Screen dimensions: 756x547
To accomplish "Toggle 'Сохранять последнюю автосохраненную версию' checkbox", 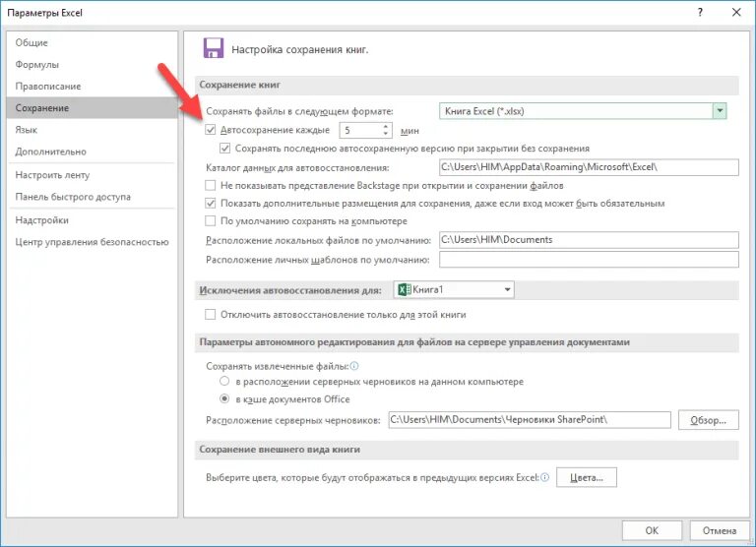I will (224, 148).
